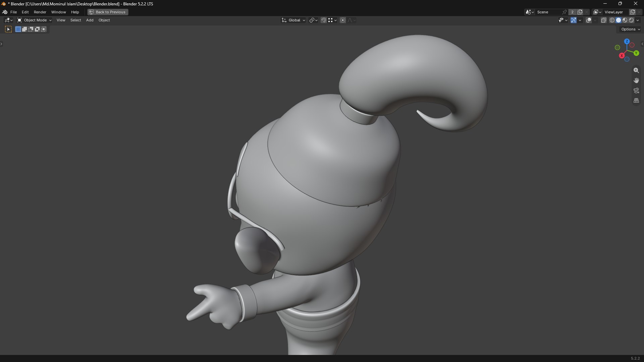Click the blue Z axis gizmo
This screenshot has height=362, width=644.
click(627, 41)
